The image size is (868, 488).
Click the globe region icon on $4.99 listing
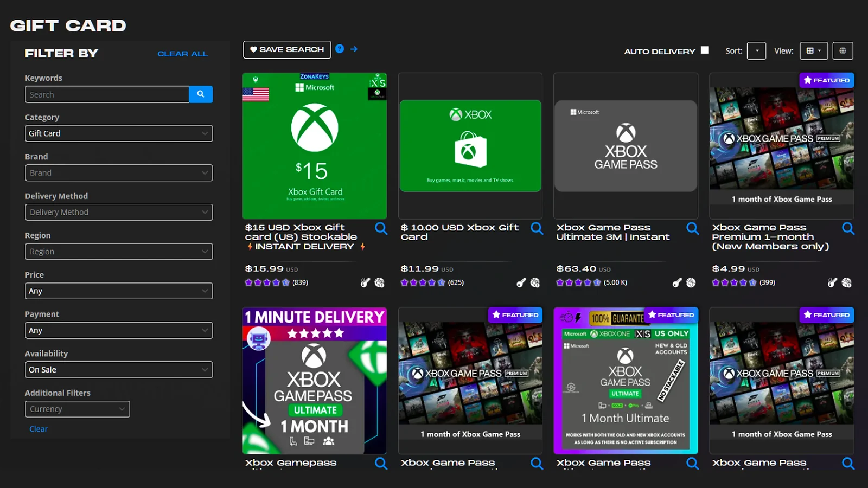(x=847, y=282)
